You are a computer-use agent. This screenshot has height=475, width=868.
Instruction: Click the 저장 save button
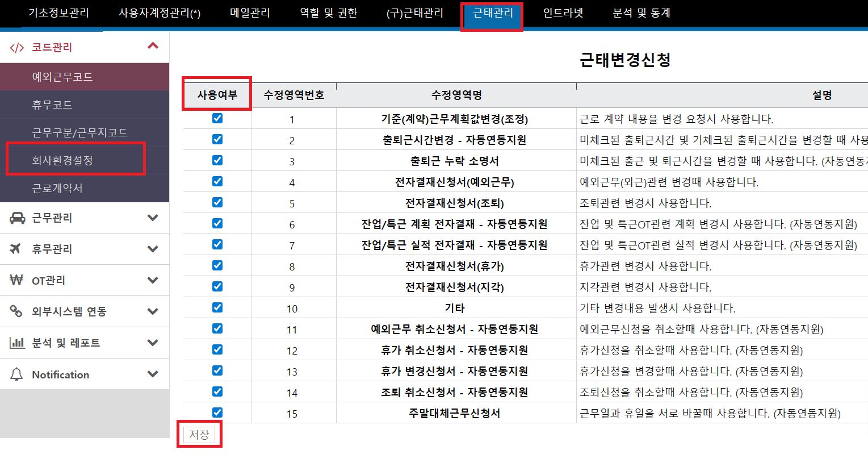coord(199,435)
